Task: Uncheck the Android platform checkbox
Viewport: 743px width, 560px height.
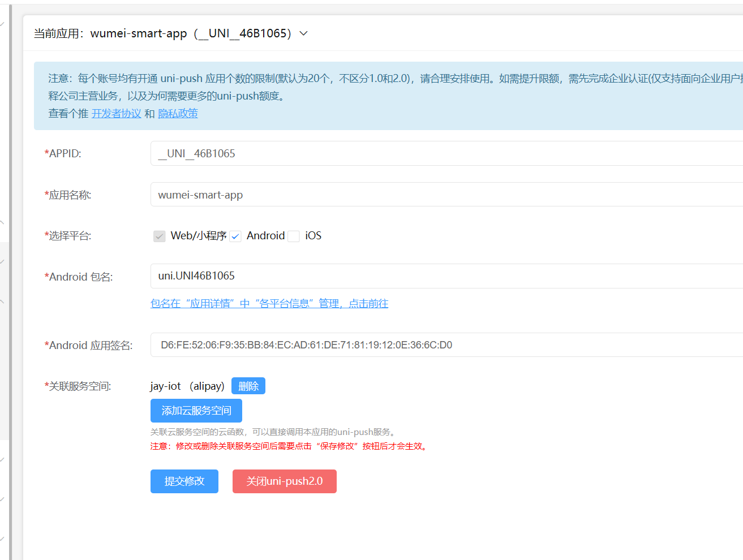Action: (236, 236)
